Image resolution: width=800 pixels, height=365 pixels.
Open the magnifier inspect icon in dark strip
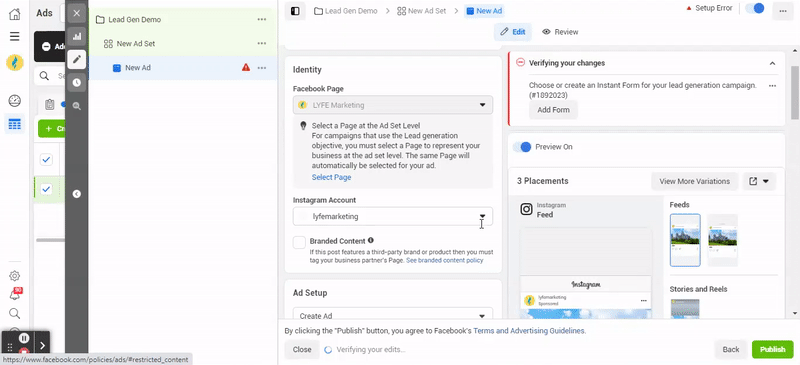[77, 106]
